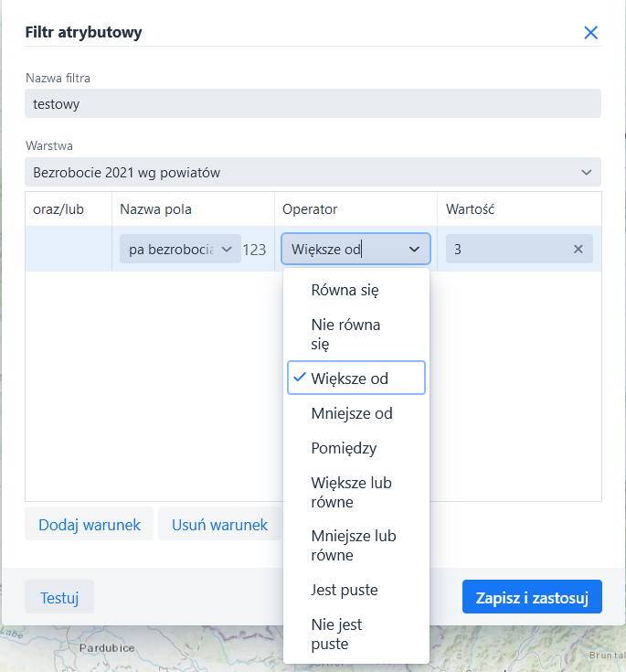Open the Nazwa pola field dropdown

tap(180, 249)
